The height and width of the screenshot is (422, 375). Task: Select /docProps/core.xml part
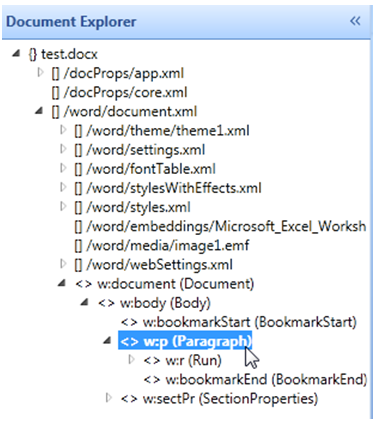tap(119, 92)
